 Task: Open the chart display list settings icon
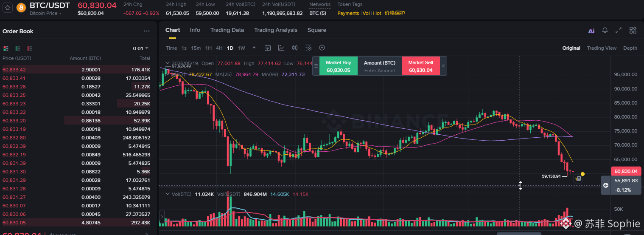(x=308, y=48)
